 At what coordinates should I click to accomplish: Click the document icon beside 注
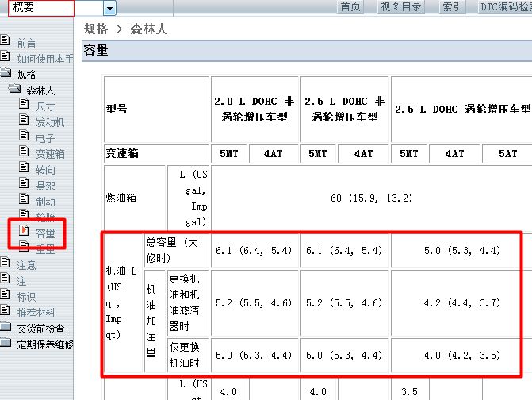coord(5,278)
